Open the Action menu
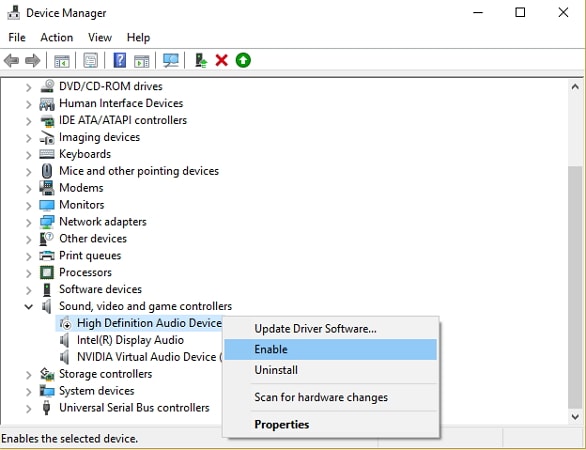Screen dimensions: 586x450 [x=57, y=37]
